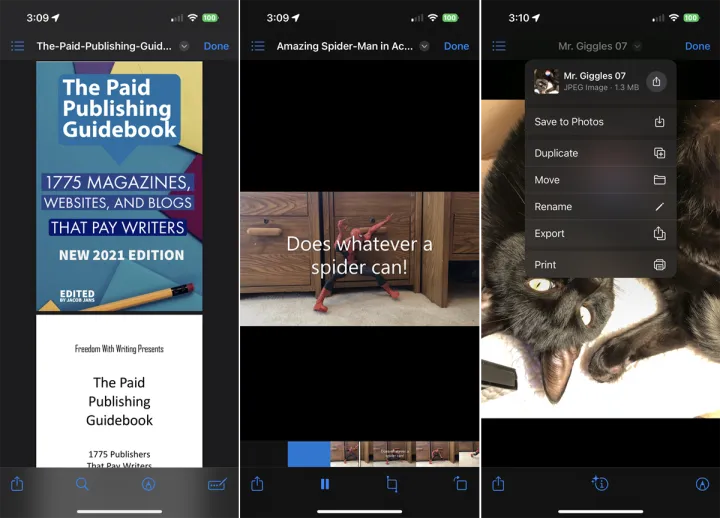Tap the crop icon in video toolbar

(392, 484)
